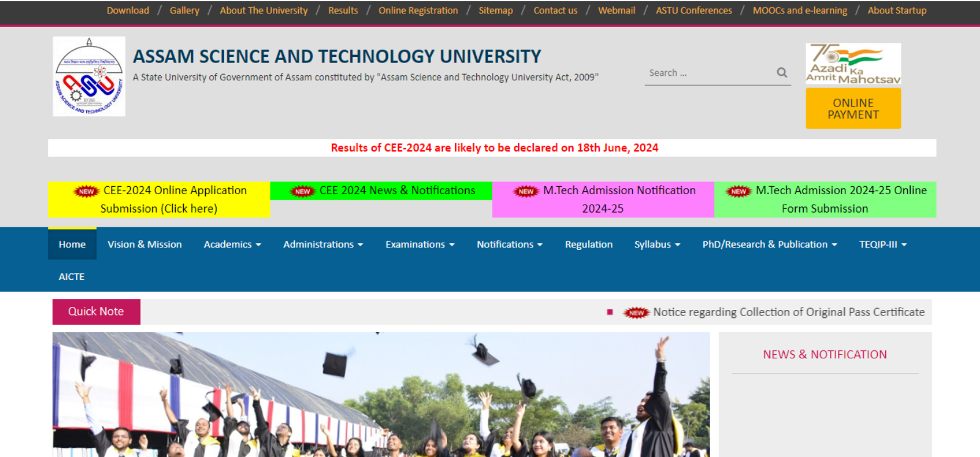Open CEE 2024 News & Notifications link

pos(381,191)
